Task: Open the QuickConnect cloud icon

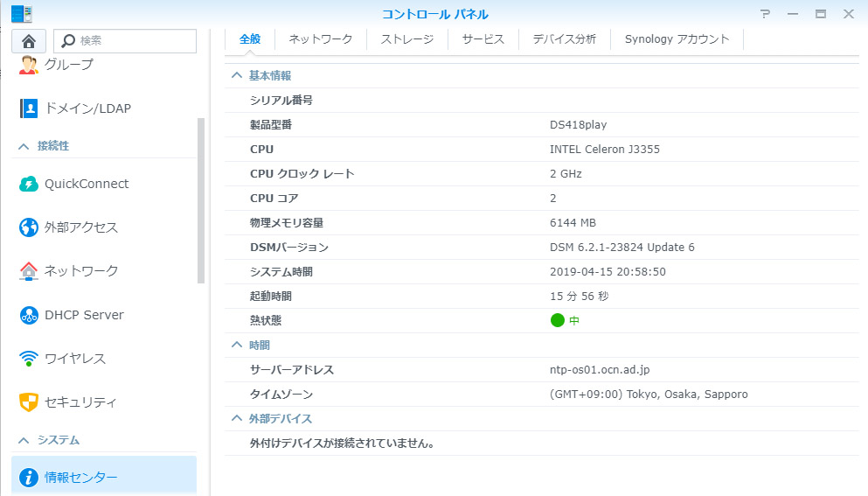Action: tap(28, 184)
